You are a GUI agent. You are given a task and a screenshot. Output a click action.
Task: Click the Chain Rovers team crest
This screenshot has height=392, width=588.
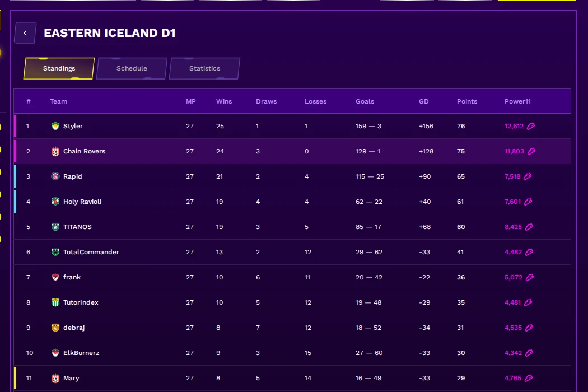pyautogui.click(x=55, y=151)
